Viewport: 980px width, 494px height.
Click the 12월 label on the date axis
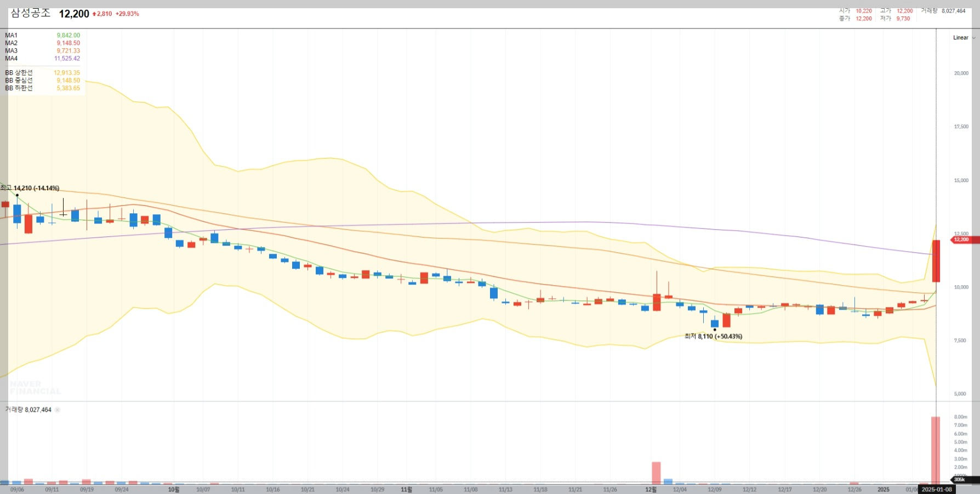(651, 490)
